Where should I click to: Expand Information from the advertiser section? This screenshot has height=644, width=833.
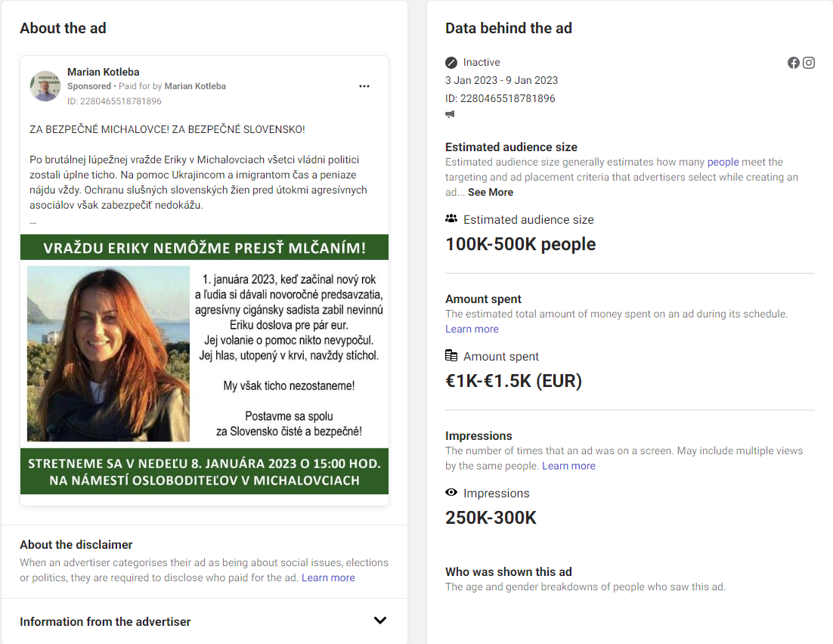coord(380,621)
